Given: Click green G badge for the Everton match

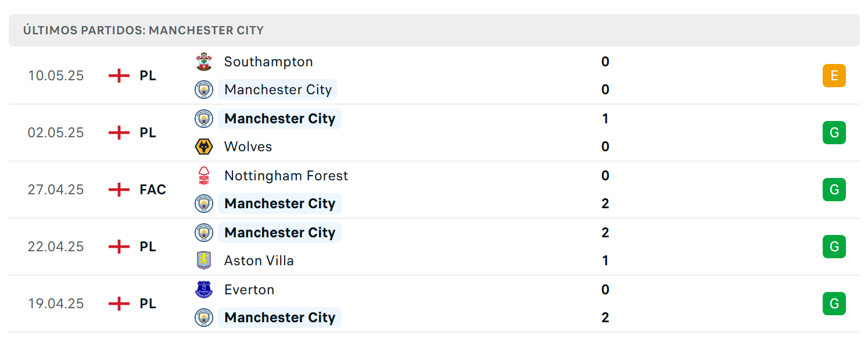Looking at the screenshot, I should click(x=834, y=304).
